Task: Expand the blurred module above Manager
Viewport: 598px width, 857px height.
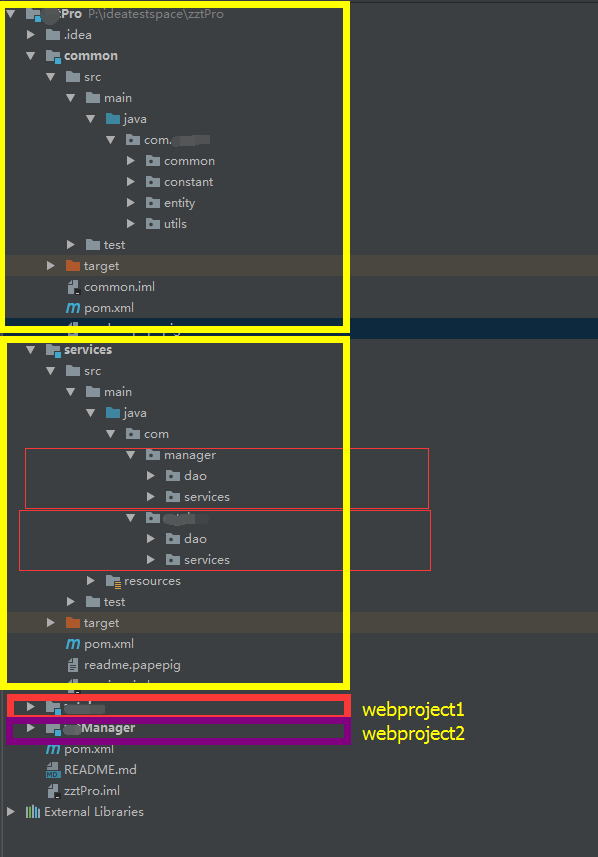Action: tap(31, 707)
